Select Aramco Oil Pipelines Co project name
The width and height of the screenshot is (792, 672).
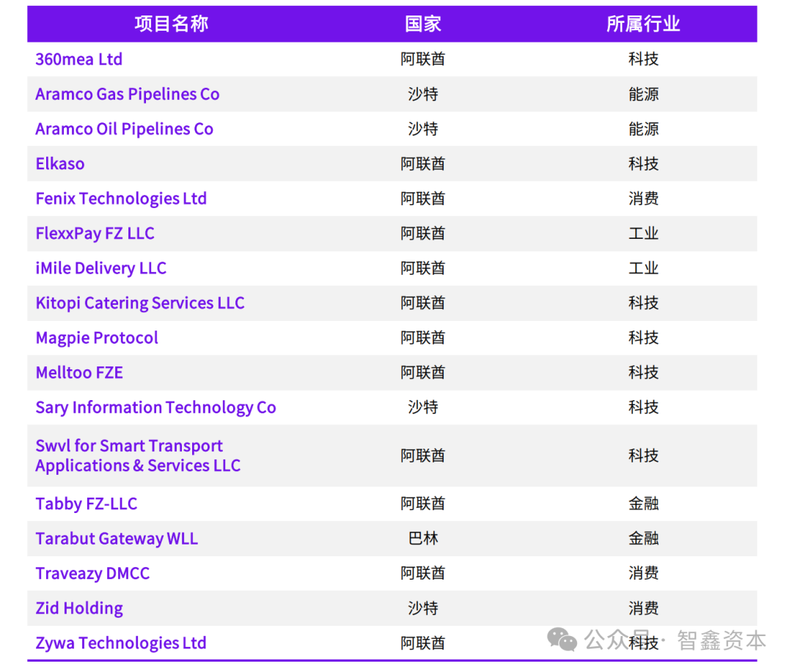[x=124, y=129]
